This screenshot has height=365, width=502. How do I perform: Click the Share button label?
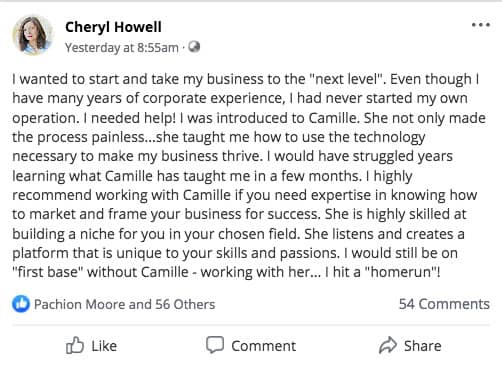pos(423,346)
